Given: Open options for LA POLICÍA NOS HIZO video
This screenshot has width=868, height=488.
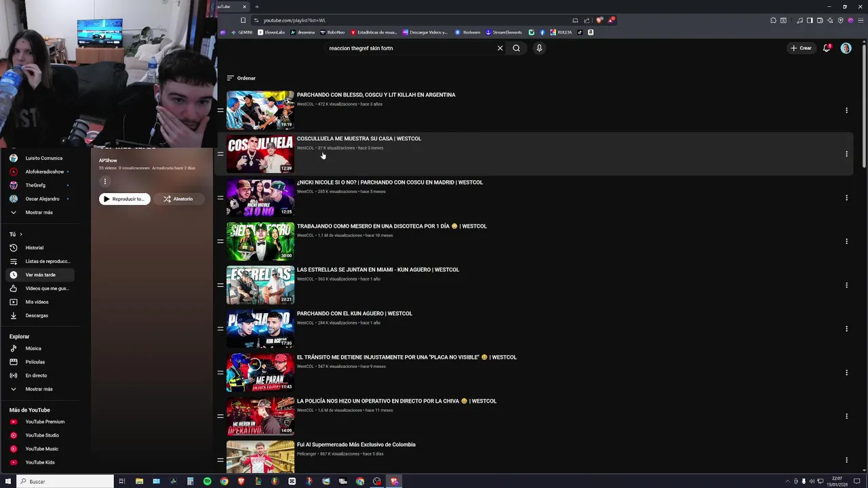Looking at the screenshot, I should point(846,416).
